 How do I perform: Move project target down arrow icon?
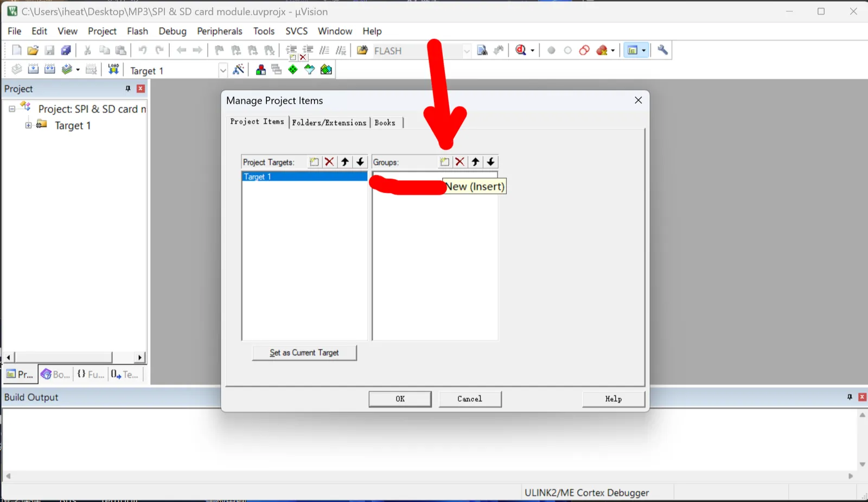pyautogui.click(x=360, y=162)
